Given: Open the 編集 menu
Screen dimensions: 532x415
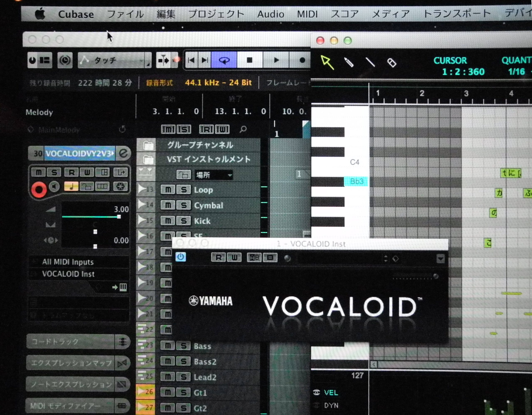Looking at the screenshot, I should (x=166, y=14).
